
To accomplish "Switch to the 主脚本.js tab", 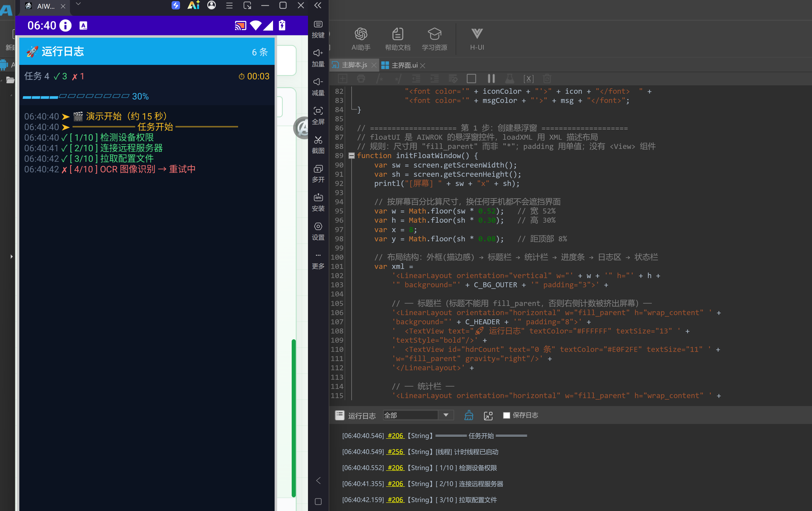I will (354, 65).
